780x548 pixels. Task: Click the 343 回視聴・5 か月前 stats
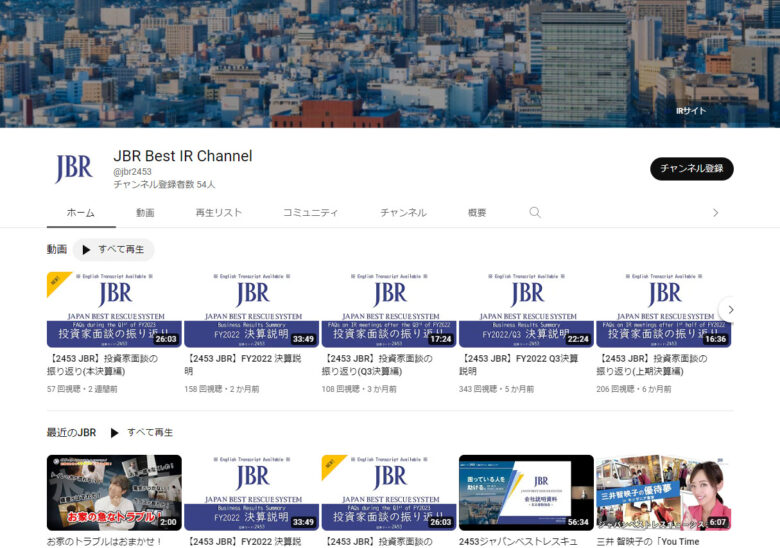[x=496, y=389]
